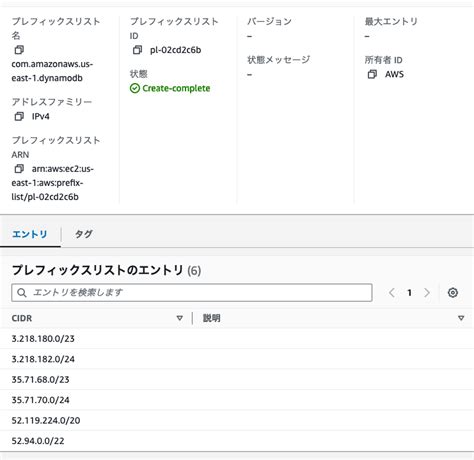The image size is (474, 460).
Task: Copy the prefix list ARN
Action: (x=19, y=169)
